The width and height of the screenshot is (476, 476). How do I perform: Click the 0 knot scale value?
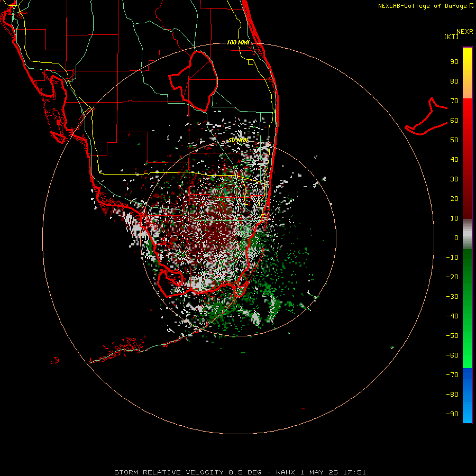[x=456, y=238]
